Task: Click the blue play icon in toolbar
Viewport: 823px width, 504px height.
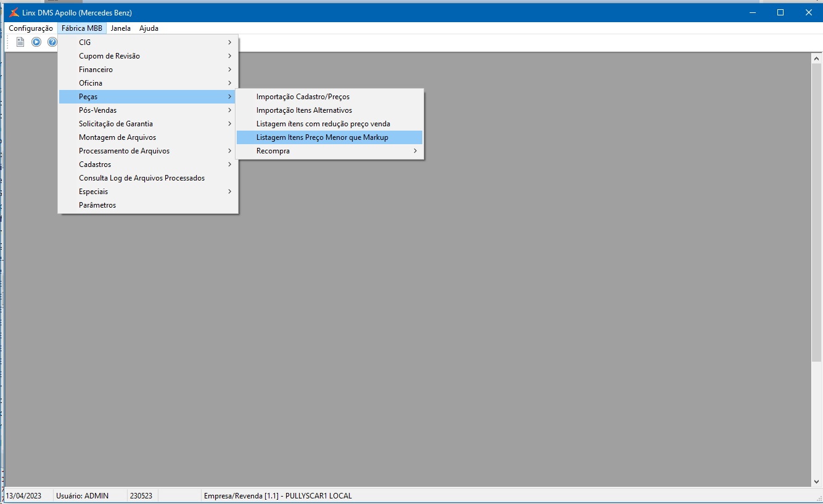Action: point(36,43)
